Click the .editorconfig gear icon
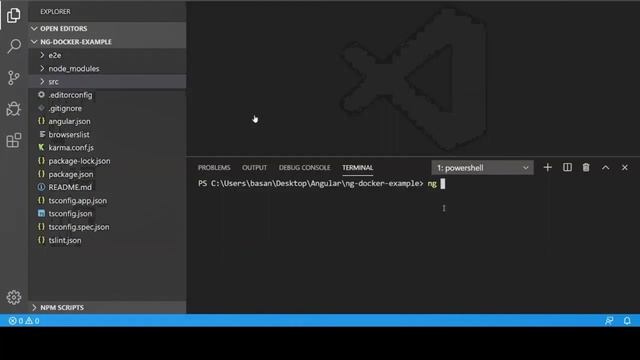This screenshot has width=640, height=360. [x=41, y=95]
